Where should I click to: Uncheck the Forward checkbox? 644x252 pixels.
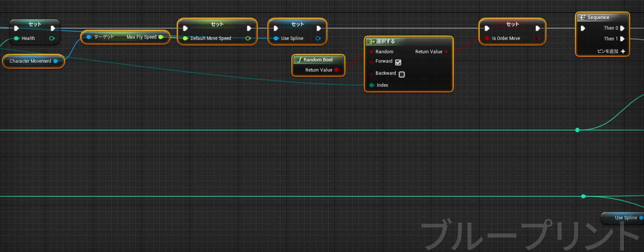pyautogui.click(x=398, y=62)
